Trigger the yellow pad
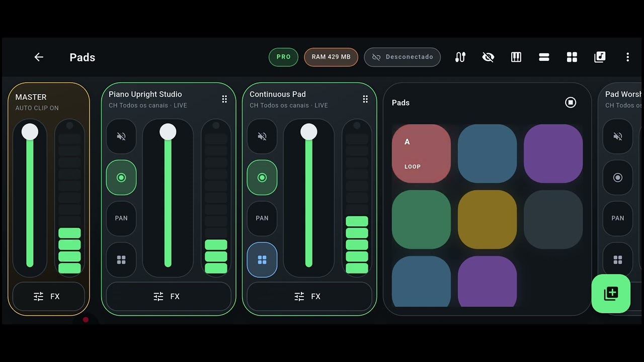 (x=487, y=220)
